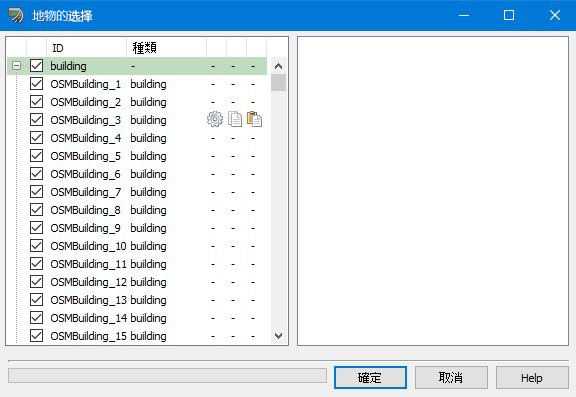Image resolution: width=576 pixels, height=397 pixels.
Task: Click the building type cell of OSMBuilding_8
Action: [x=148, y=210]
